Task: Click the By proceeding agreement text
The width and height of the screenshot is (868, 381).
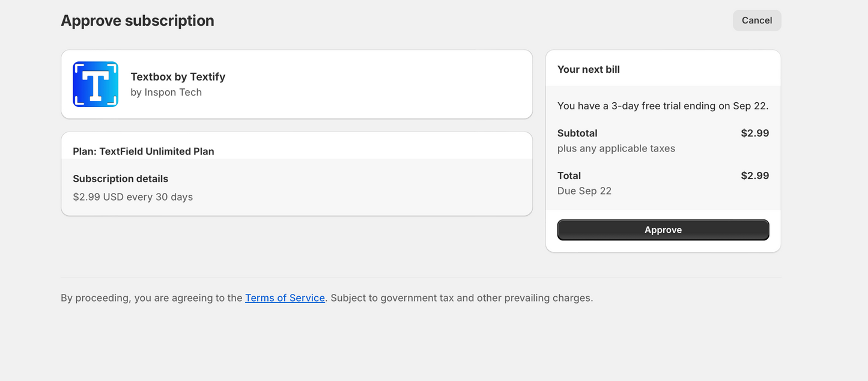Action: (151, 298)
